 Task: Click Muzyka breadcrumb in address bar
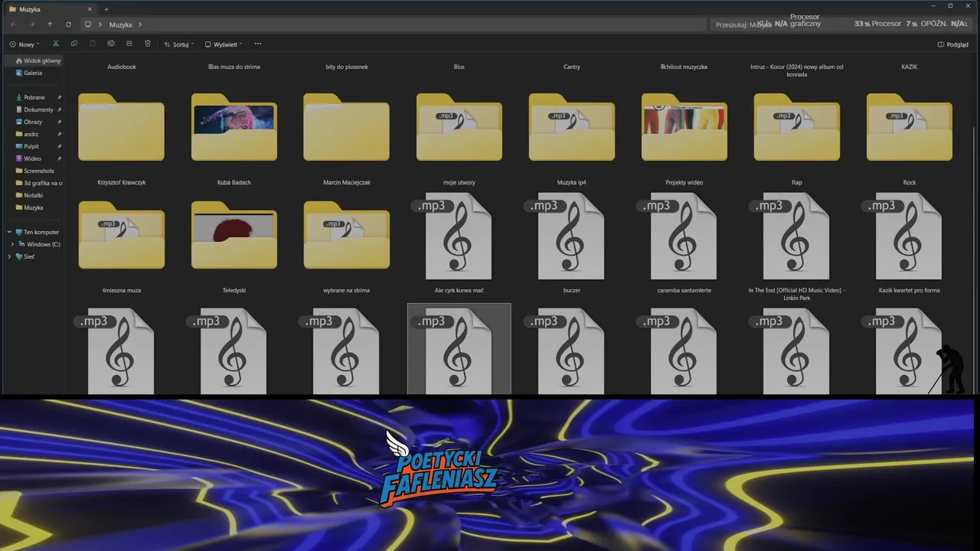tap(120, 24)
